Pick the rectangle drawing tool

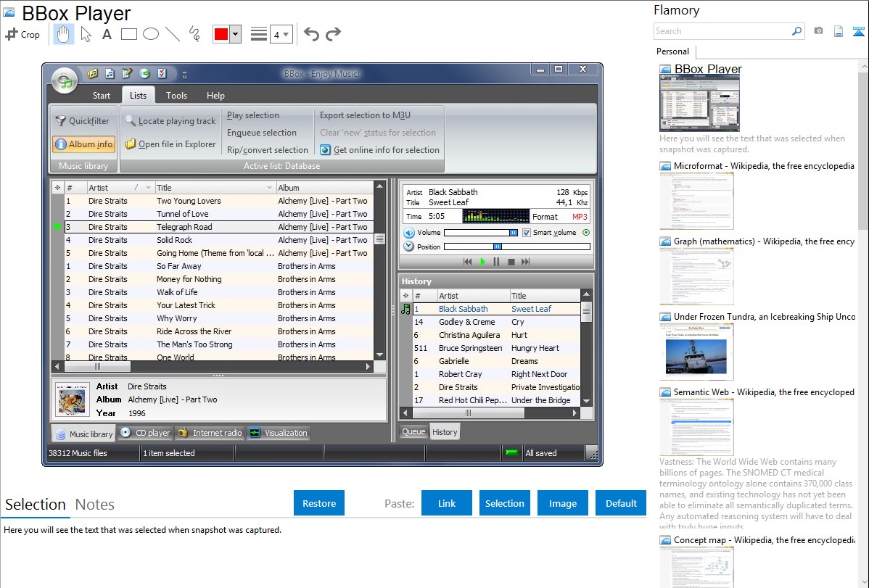pyautogui.click(x=129, y=34)
